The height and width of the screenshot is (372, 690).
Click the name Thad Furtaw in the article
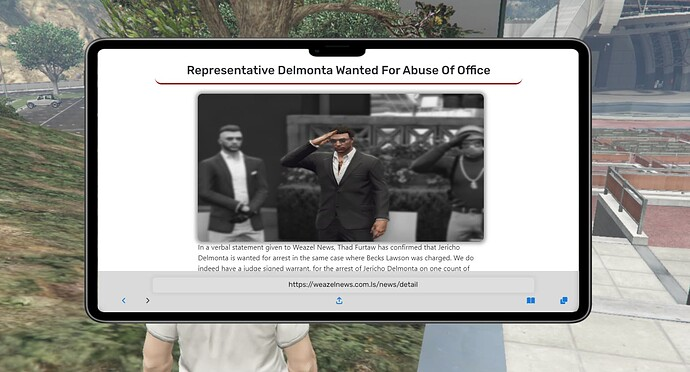tap(356, 247)
